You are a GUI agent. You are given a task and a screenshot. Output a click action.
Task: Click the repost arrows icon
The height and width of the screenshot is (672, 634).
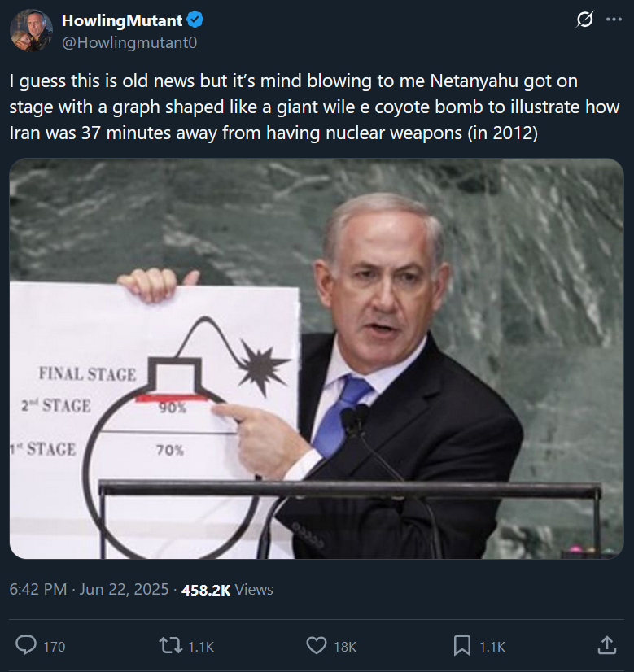(x=171, y=645)
